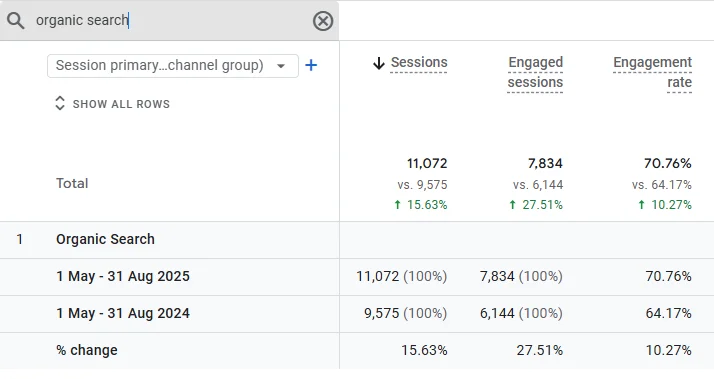Select '1 May - 31 Aug 2025' row label

[123, 277]
